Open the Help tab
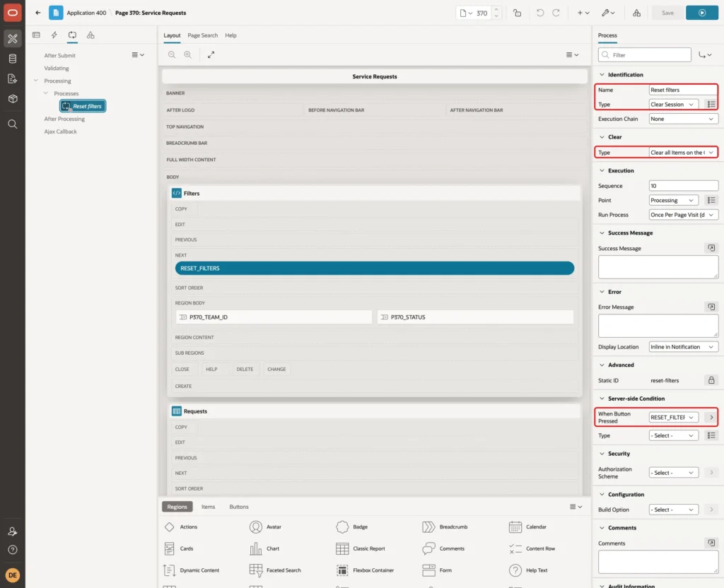This screenshot has width=724, height=588. click(231, 35)
